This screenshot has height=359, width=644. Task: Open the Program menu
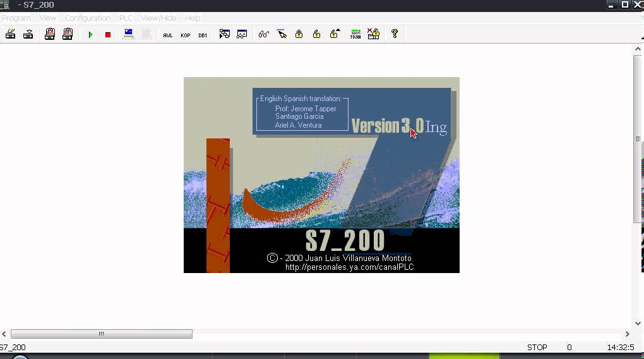[16, 18]
